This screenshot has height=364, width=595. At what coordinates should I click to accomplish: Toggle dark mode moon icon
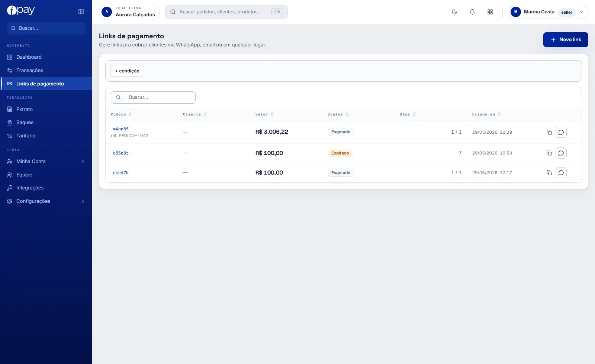point(454,12)
